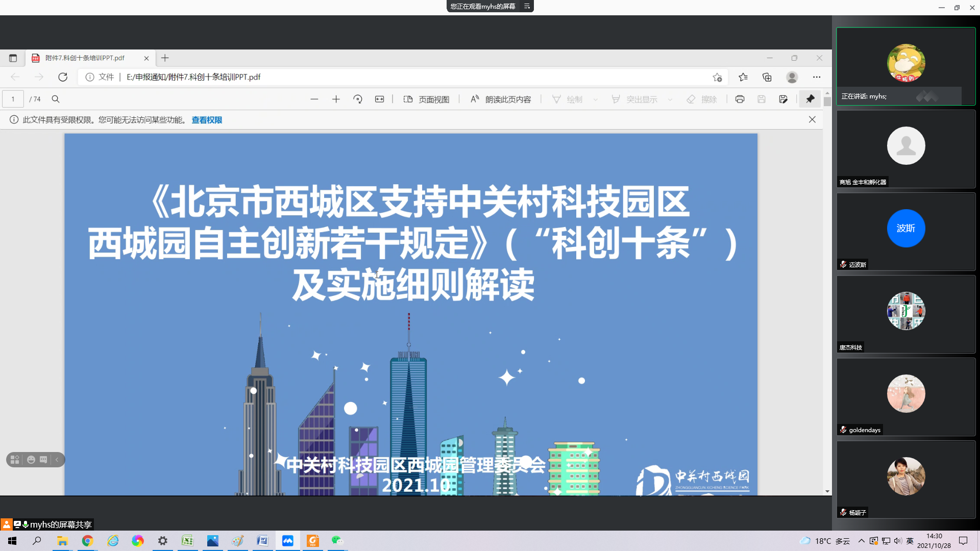This screenshot has height=551, width=980.
Task: Print the PDF document
Action: pos(740,99)
